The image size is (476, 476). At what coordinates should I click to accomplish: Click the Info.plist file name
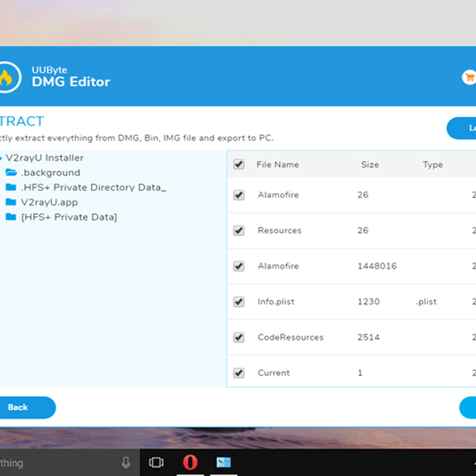click(x=276, y=302)
